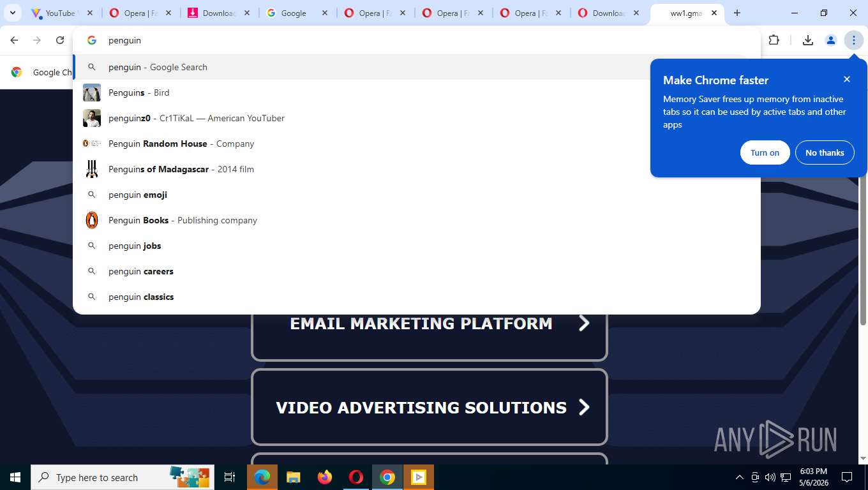Decline Memory Saver with No thanks
Image resolution: width=868 pixels, height=490 pixels.
825,152
